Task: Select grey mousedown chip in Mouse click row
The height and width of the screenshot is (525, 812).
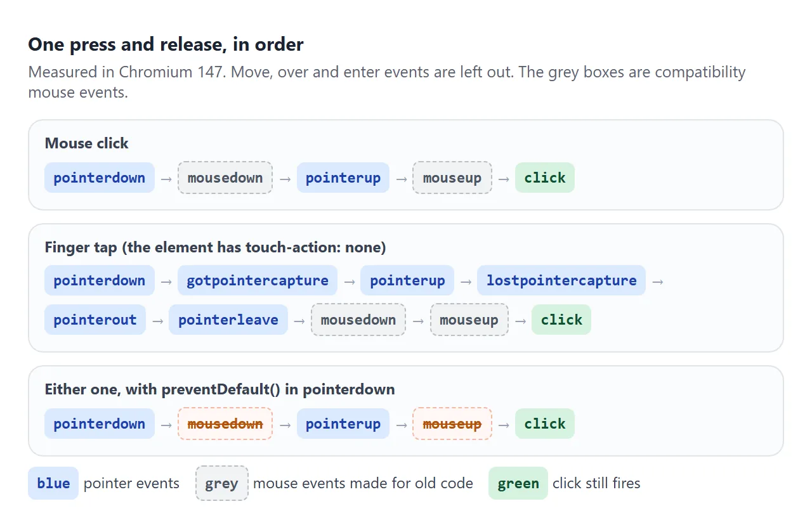Action: [225, 178]
